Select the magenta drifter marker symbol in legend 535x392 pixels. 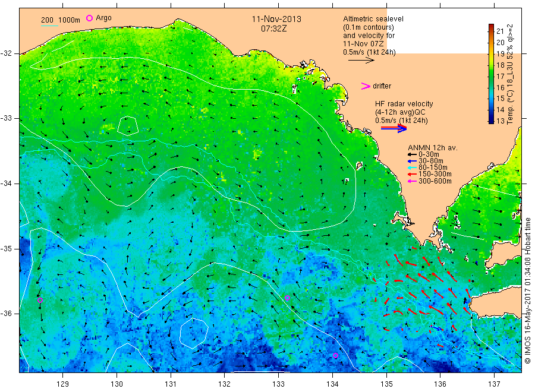(x=366, y=86)
